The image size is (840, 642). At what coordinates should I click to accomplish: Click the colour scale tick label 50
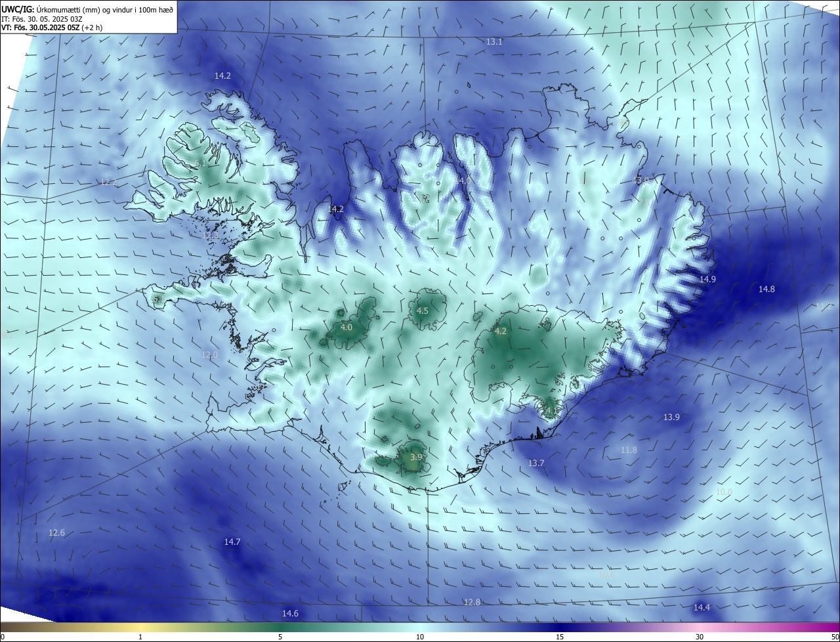(835, 637)
